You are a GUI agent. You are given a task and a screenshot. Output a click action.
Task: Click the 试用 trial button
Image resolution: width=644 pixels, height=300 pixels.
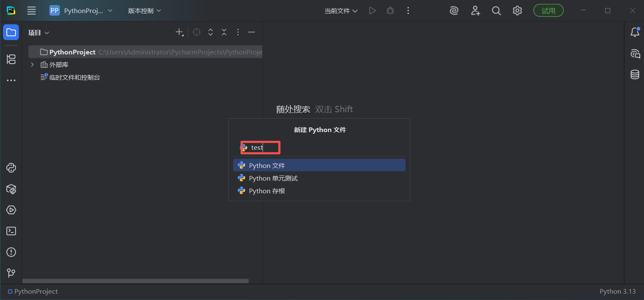pyautogui.click(x=548, y=11)
